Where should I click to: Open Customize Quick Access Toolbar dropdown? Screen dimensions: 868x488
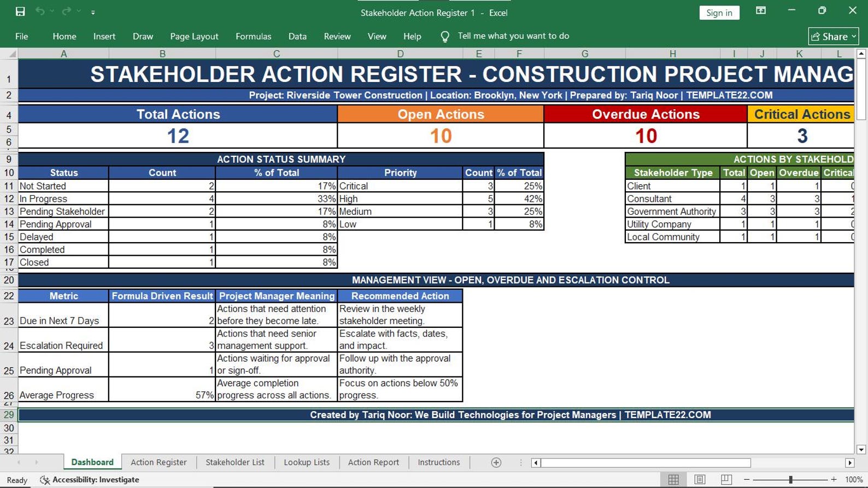(93, 12)
